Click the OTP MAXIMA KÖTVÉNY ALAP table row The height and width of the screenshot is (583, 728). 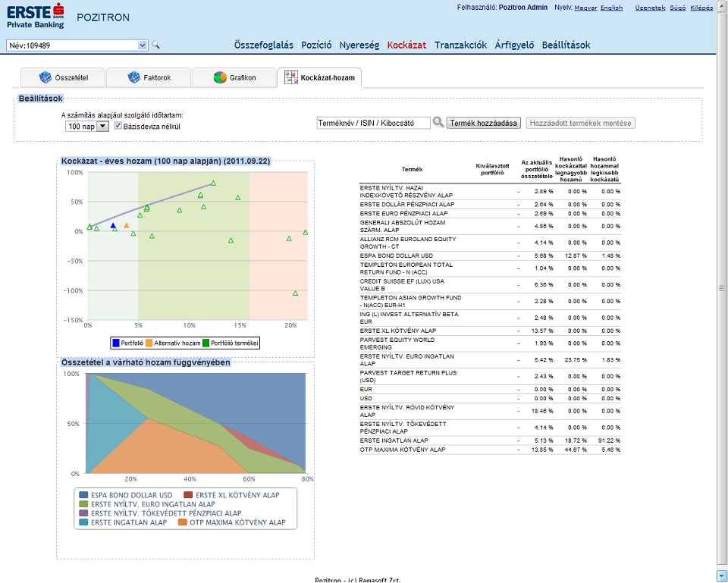(x=490, y=450)
